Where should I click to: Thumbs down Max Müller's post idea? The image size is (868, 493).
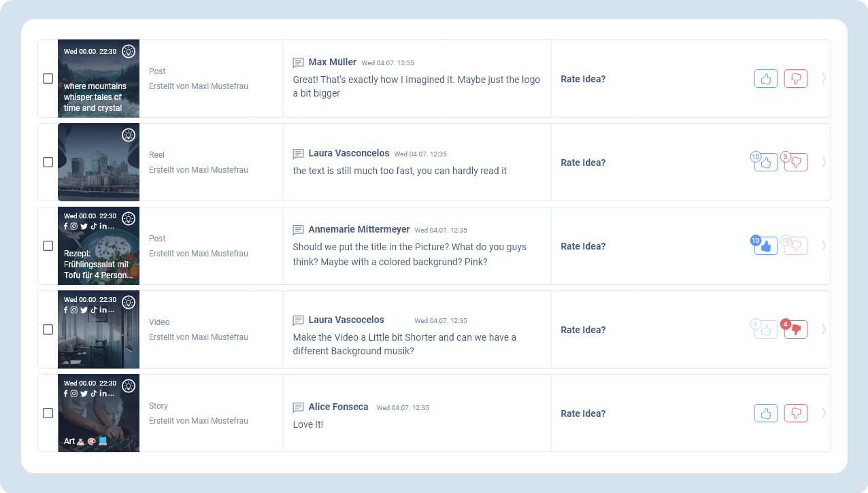coord(796,79)
